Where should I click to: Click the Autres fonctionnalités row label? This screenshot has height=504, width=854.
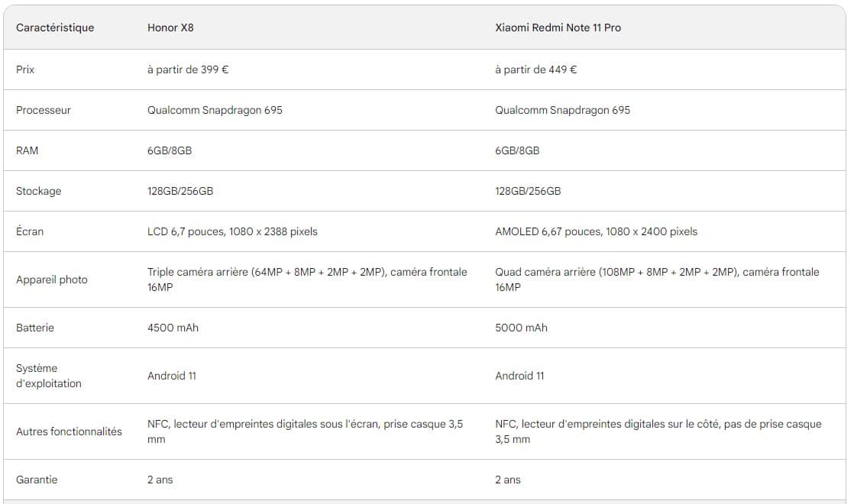[69, 431]
